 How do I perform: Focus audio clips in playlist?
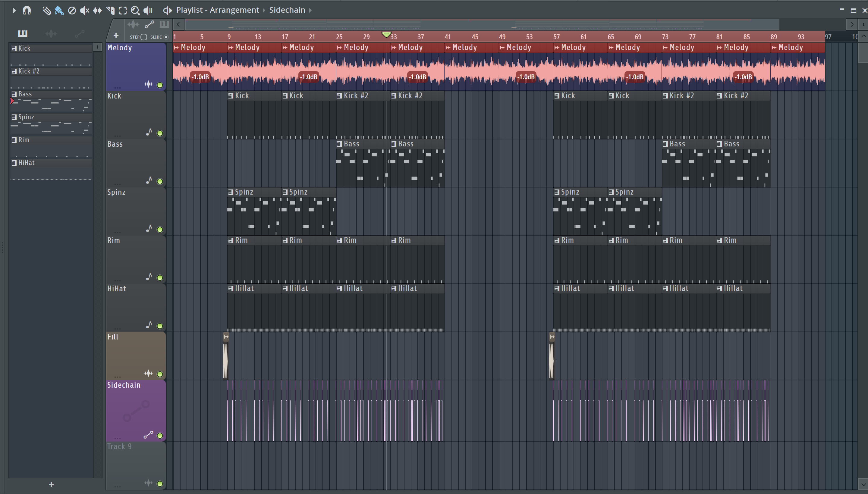coord(133,24)
